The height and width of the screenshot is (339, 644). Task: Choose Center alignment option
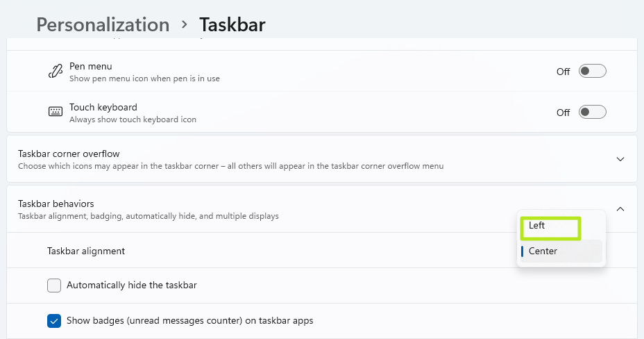(x=543, y=251)
